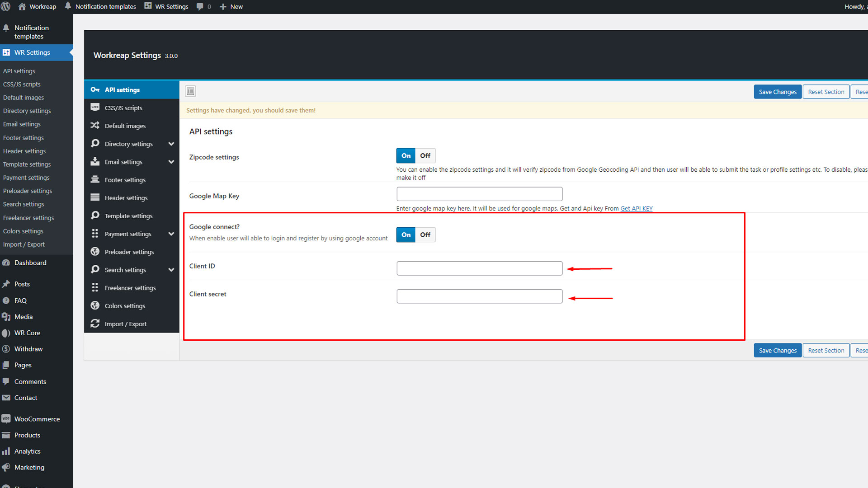Expand Directory settings chevron
This screenshot has height=488, width=868.
[171, 144]
